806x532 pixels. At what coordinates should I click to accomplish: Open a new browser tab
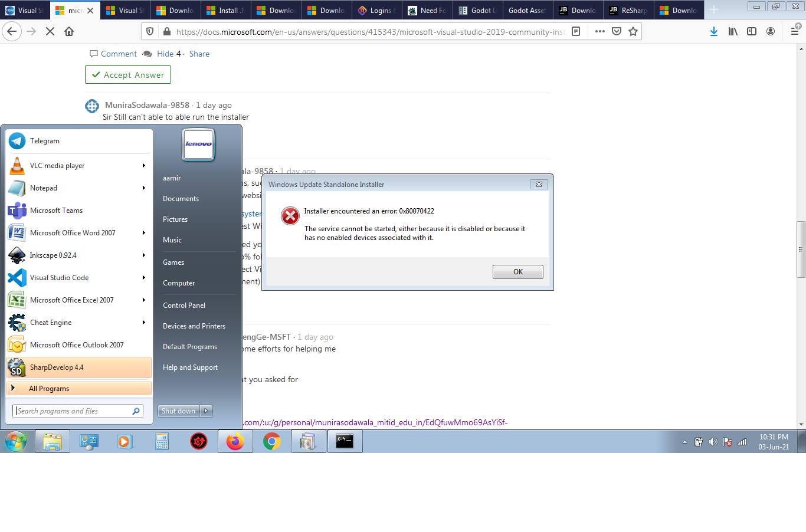[714, 10]
